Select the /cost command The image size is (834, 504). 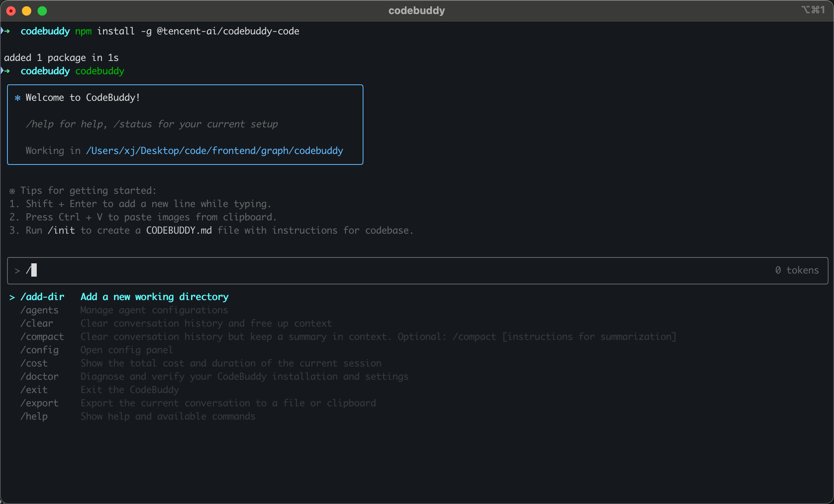tap(34, 363)
